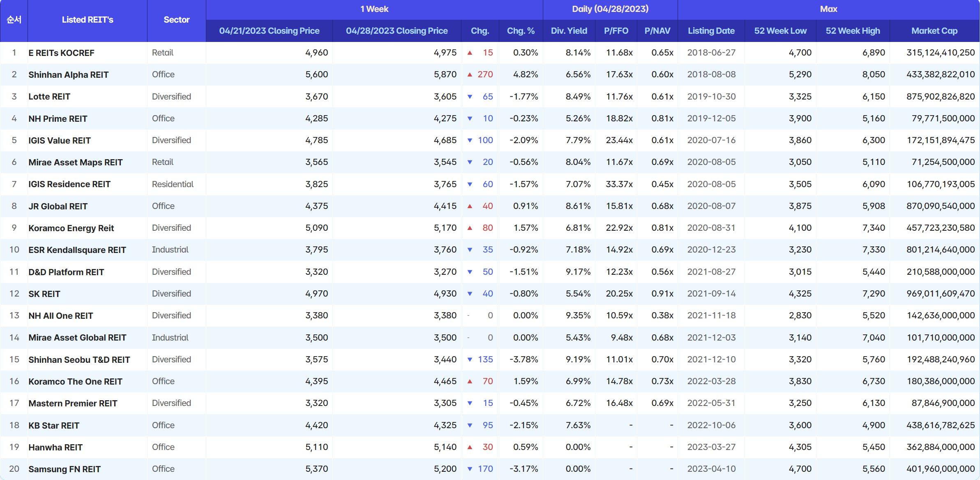Click the Daily (04/28/2023) group header

610,9
